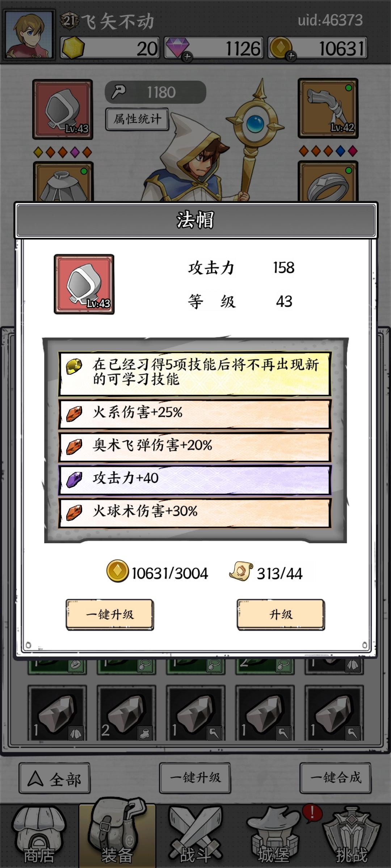Open the 属性统计 stats panel
The height and width of the screenshot is (868, 391).
[137, 119]
